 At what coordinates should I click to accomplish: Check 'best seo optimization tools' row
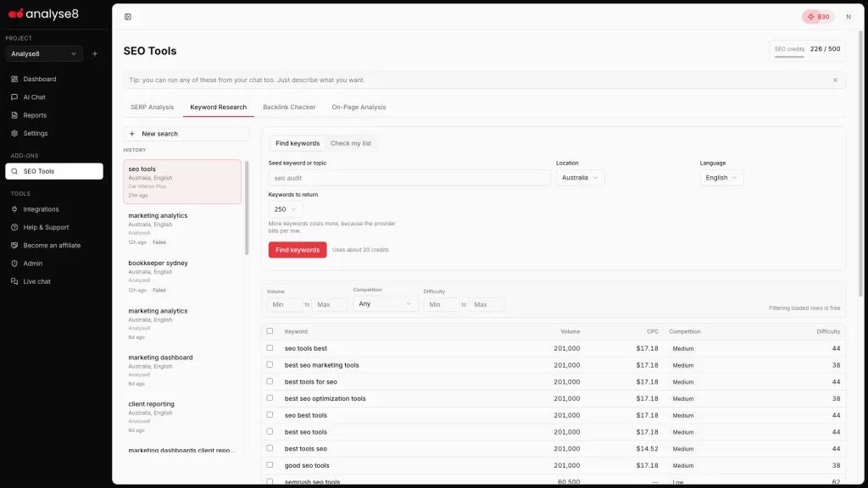270,398
